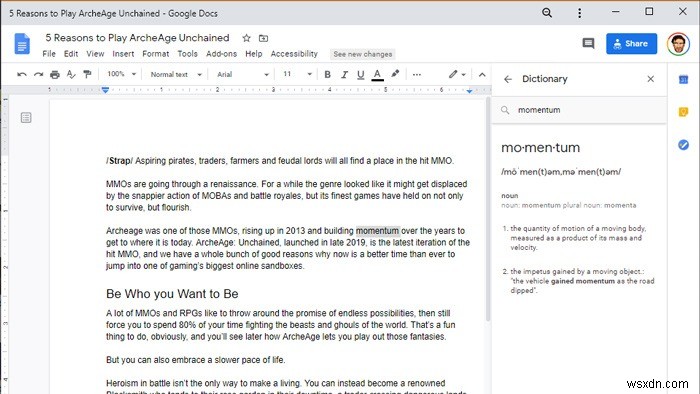The width and height of the screenshot is (700, 394).
Task: Click the blue Share button
Action: [x=631, y=43]
